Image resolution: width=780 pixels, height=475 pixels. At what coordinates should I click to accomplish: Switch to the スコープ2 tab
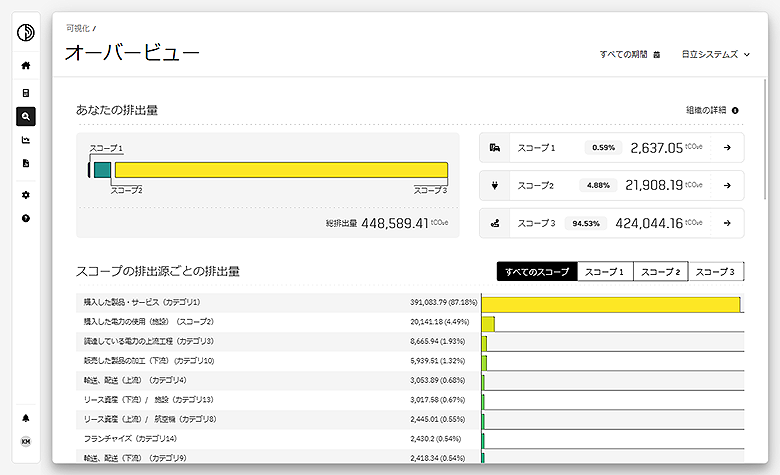(x=661, y=272)
